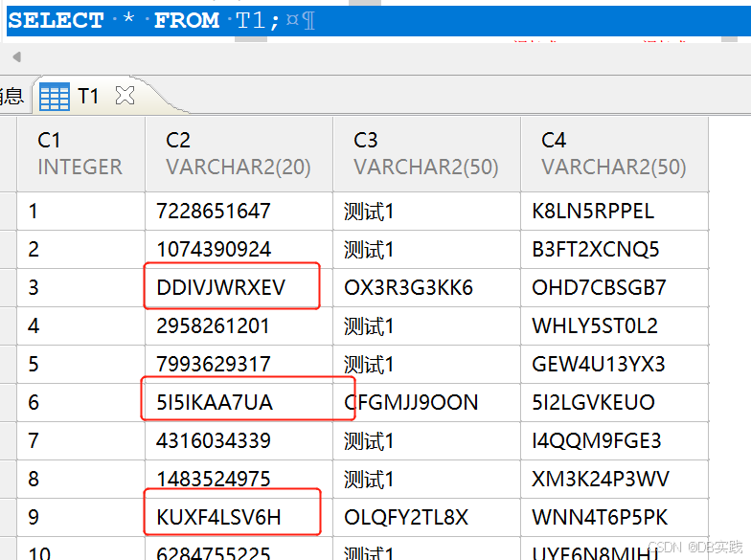This screenshot has width=751, height=560.
Task: Click the SELECT * FROM T1 statement line
Action: (378, 21)
